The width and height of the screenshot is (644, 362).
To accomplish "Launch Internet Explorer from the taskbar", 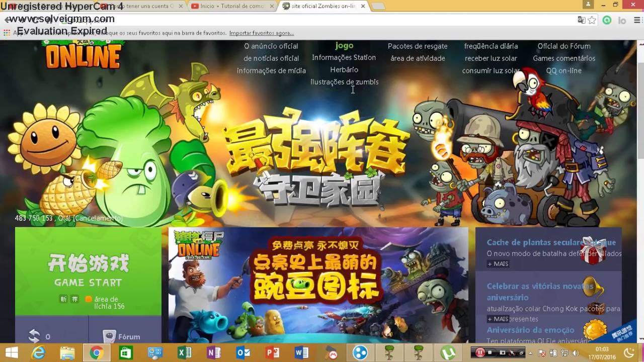I will [38, 353].
